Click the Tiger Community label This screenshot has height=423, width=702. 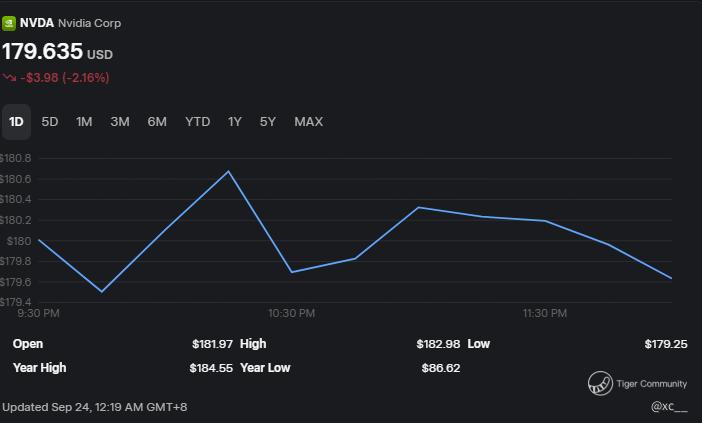click(652, 384)
